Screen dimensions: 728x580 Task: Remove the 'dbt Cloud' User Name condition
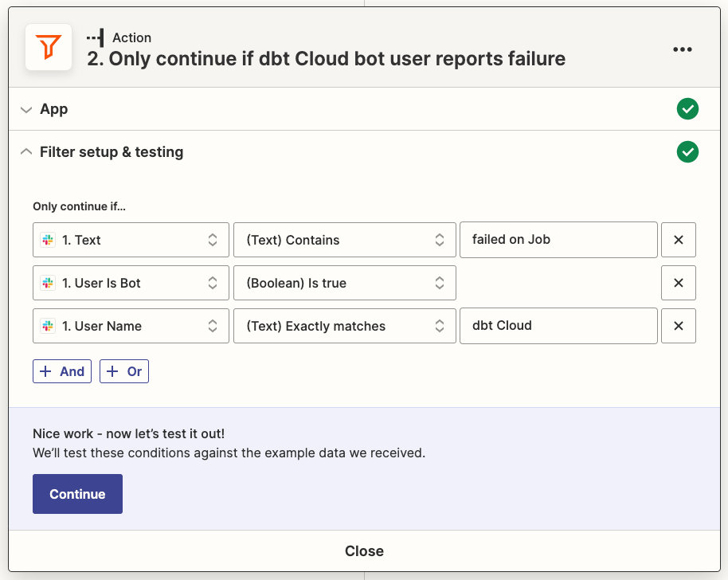tap(678, 326)
